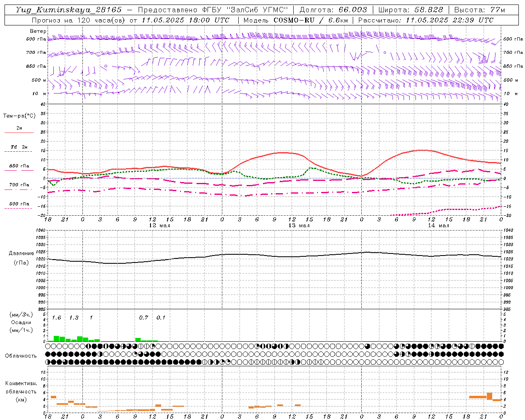
Task: Click the 'Долгота: 66.003' longitude value
Action: [x=333, y=10]
